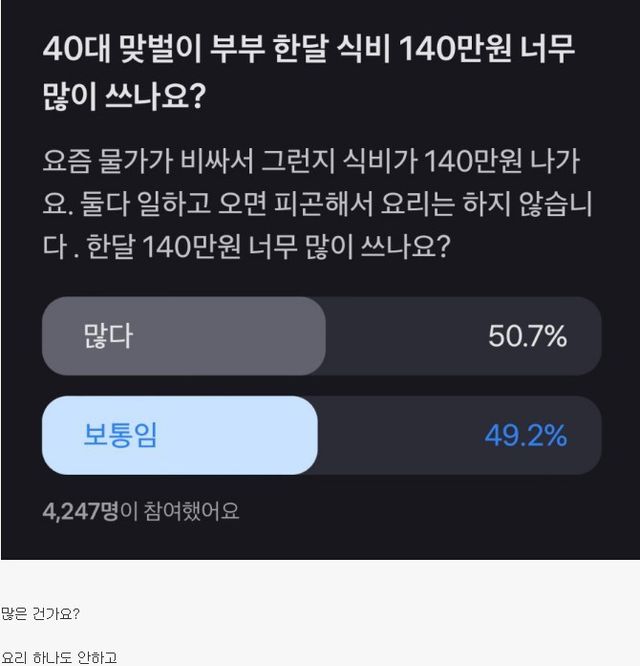Click the "요리 하나도 안하고" text line

[x=59, y=656]
